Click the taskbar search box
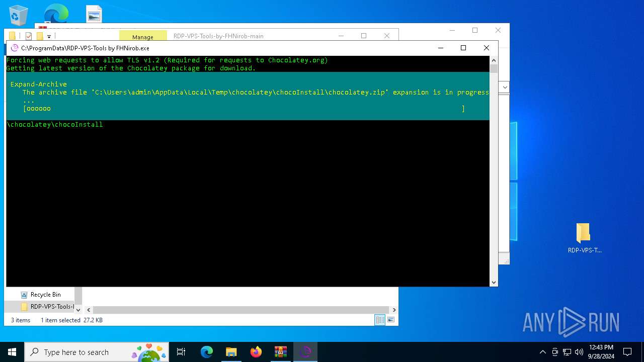Viewport: 644px width, 362px height. tap(97, 352)
